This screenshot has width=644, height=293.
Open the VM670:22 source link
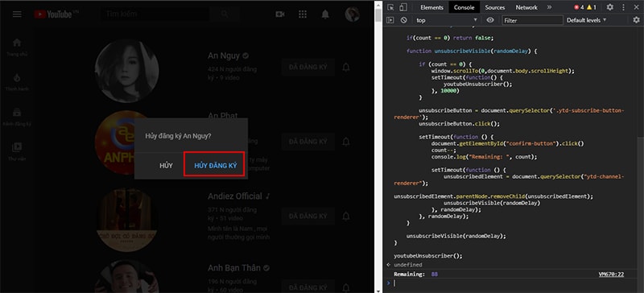tap(611, 274)
